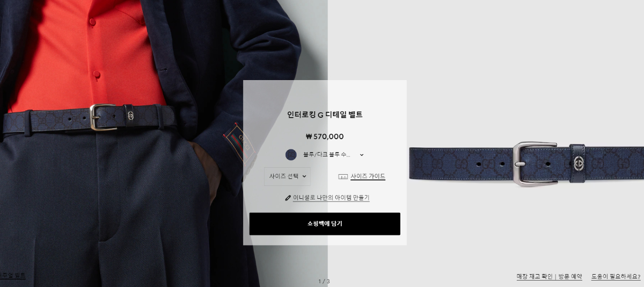Click the interlocking G emblem on the product belt
Viewport: 644px width, 287px height.
pos(578,163)
